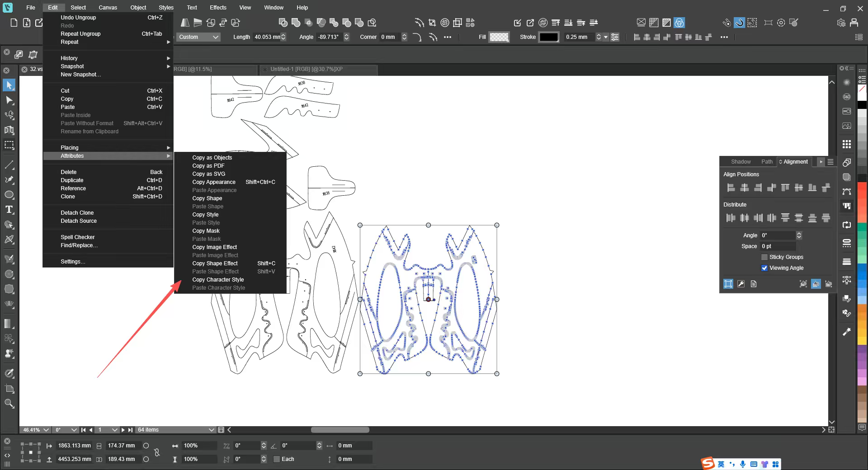The height and width of the screenshot is (470, 868).
Task: Select the Zoom magnifier tool
Action: click(9, 404)
